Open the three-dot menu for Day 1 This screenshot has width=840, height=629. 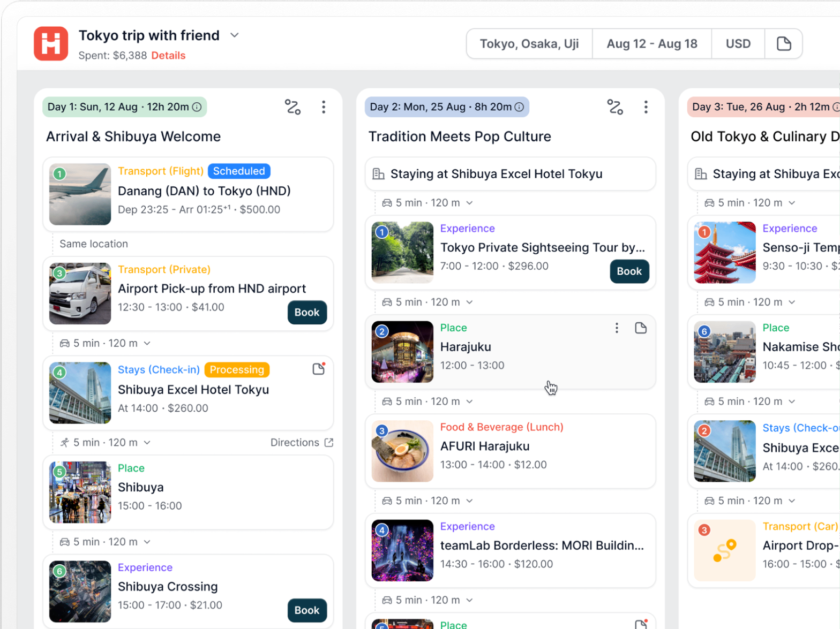pyautogui.click(x=324, y=107)
